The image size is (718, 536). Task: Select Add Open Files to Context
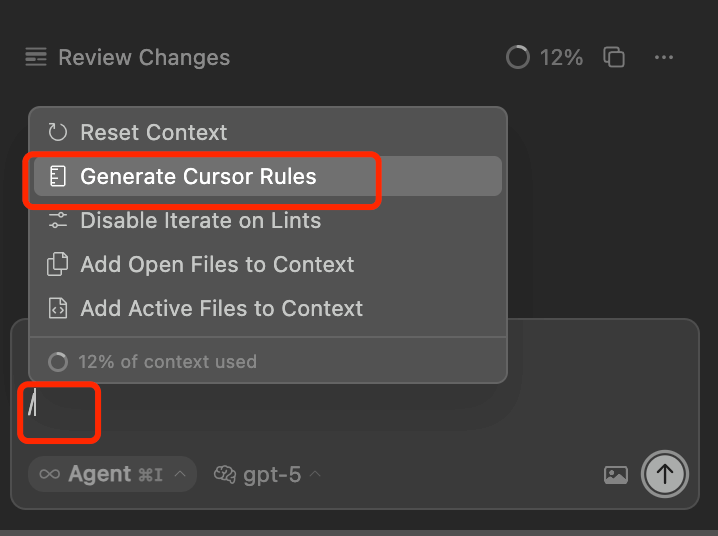268,264
